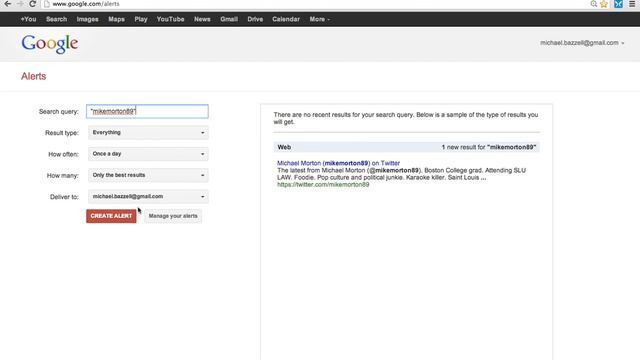Open Calendar in the Google bar
Screen dimensions: 640x360
pos(286,19)
